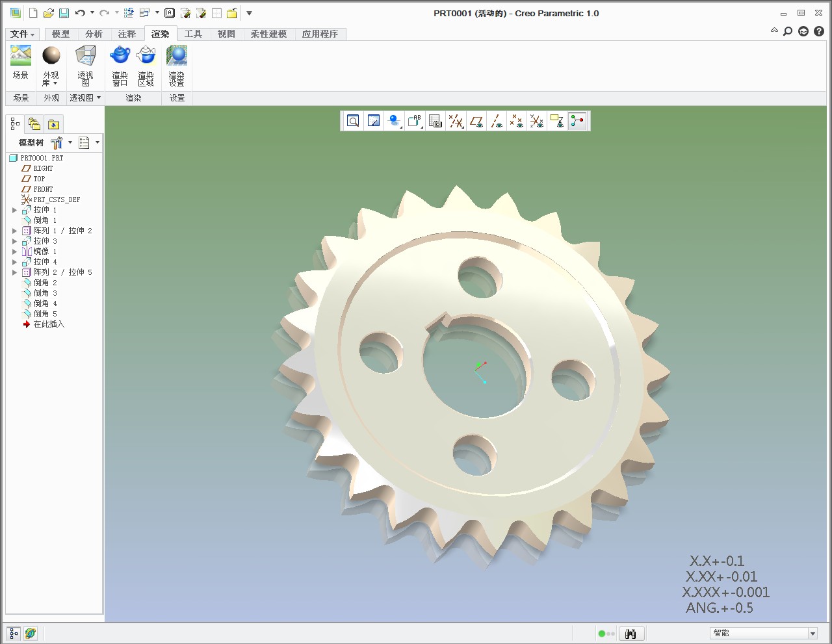Select PRT_CSYS_DEF coordinate system
The image size is (832, 644).
tap(57, 200)
